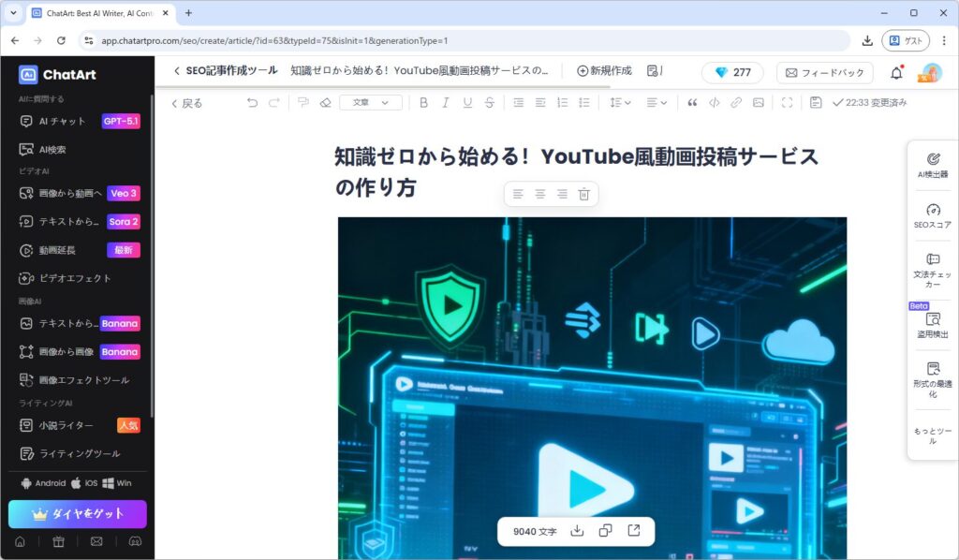The height and width of the screenshot is (560, 959).
Task: Click the article cover image
Action: point(592,375)
